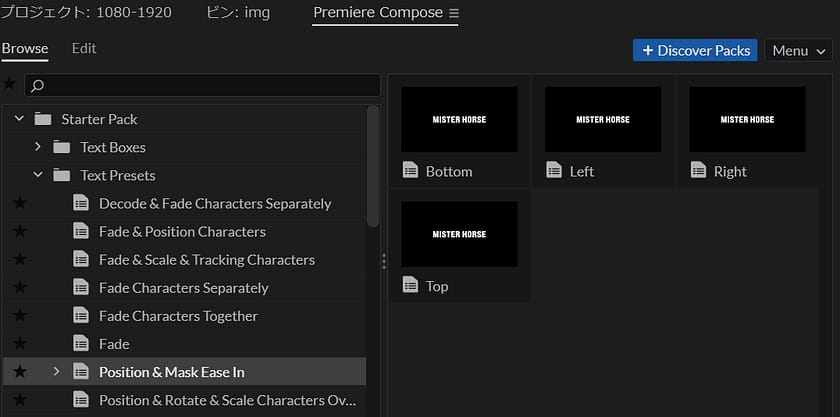Open the Premiere Compose panel menu icon

click(453, 13)
